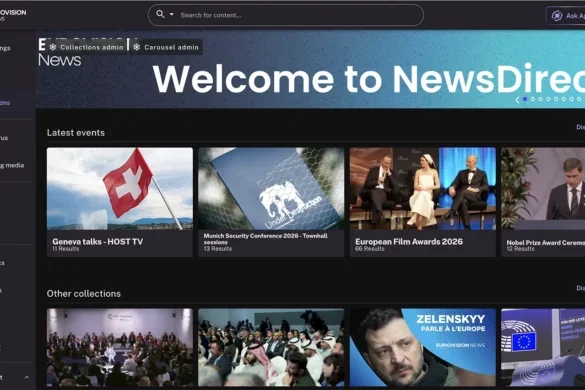This screenshot has width=585, height=390.
Task: Click the 'Other collections' heading
Action: click(x=84, y=294)
